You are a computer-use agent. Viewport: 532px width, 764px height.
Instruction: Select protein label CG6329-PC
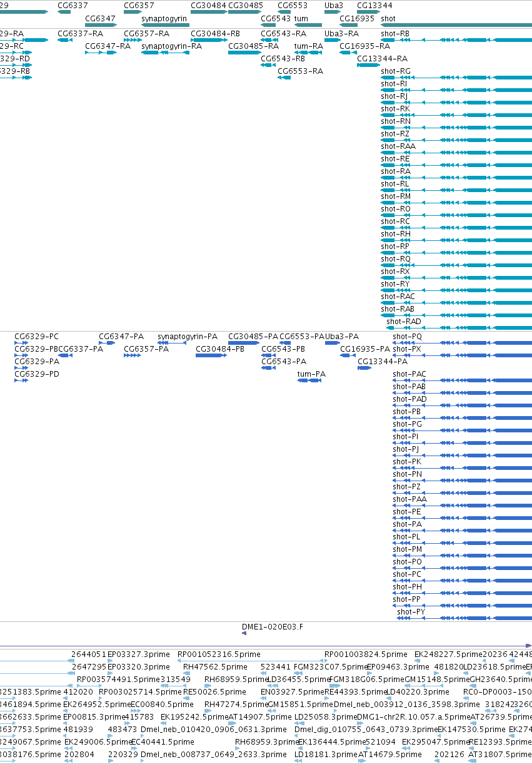pyautogui.click(x=37, y=337)
